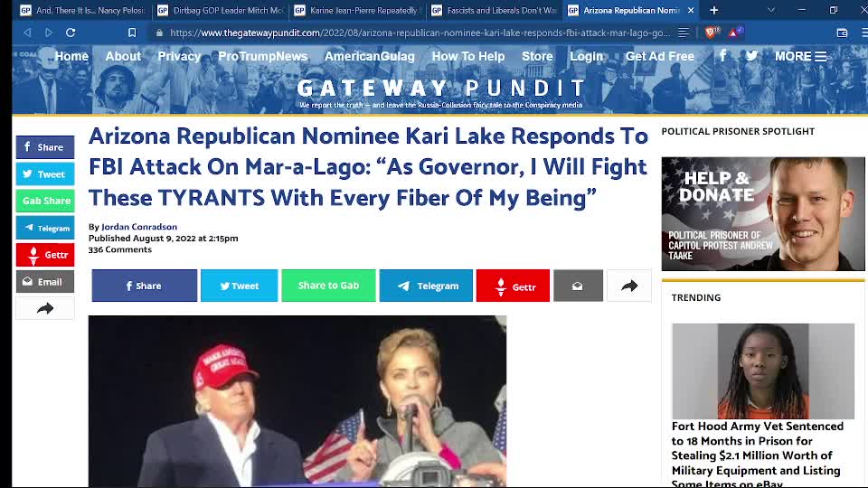Open the trending story mugshot thumbnail
This screenshot has width=868, height=488.
click(x=763, y=371)
